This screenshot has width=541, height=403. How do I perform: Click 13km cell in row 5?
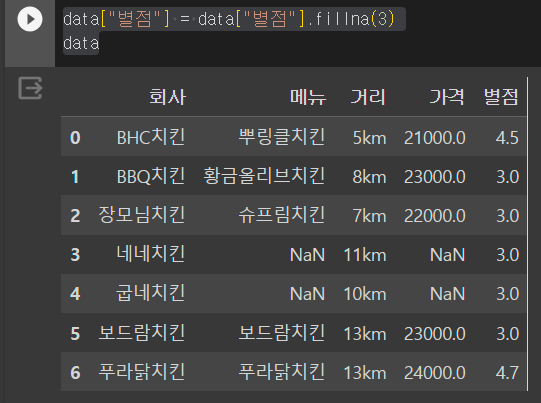[365, 334]
